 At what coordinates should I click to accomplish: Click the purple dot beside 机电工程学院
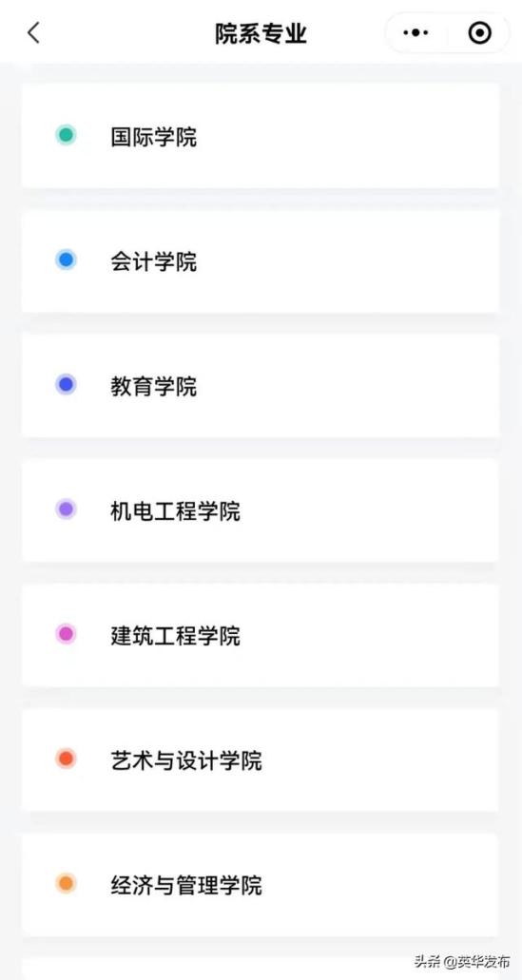tap(66, 509)
